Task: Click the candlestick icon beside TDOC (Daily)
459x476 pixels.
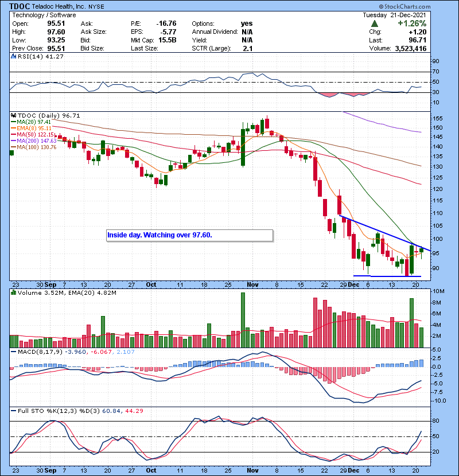Action: (13, 115)
